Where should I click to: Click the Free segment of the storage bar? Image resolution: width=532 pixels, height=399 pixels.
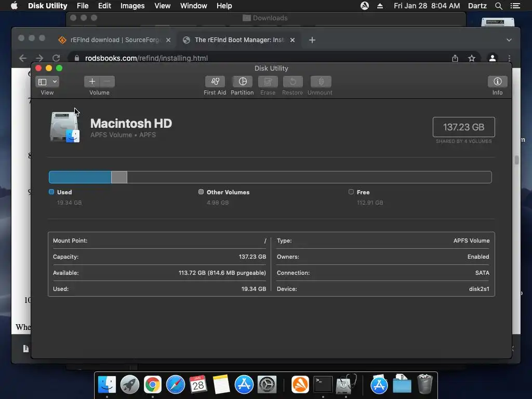click(309, 177)
